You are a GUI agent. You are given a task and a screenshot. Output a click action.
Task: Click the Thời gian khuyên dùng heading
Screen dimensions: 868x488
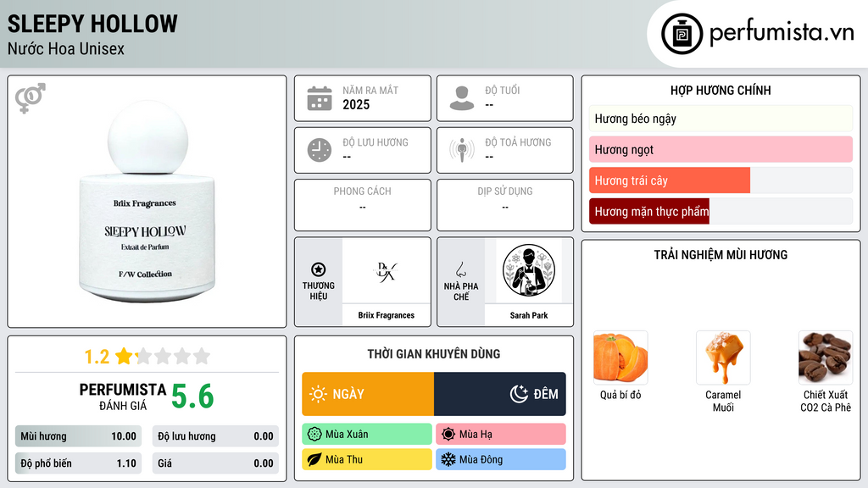[434, 354]
